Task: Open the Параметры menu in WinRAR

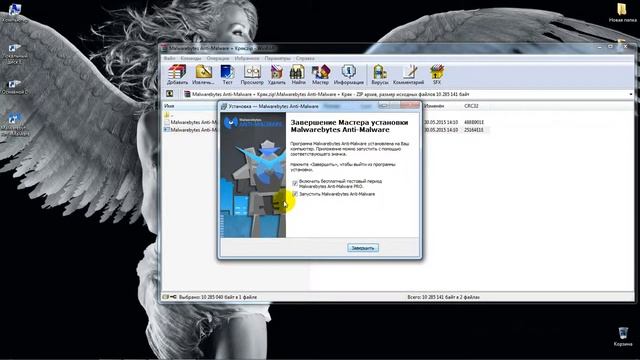Action: (x=278, y=58)
